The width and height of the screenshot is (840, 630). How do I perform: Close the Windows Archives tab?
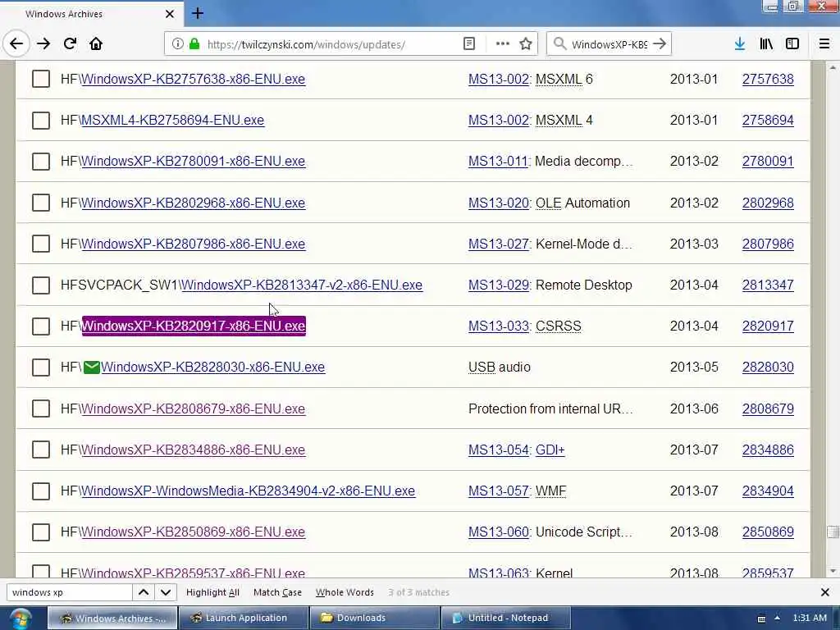point(170,14)
